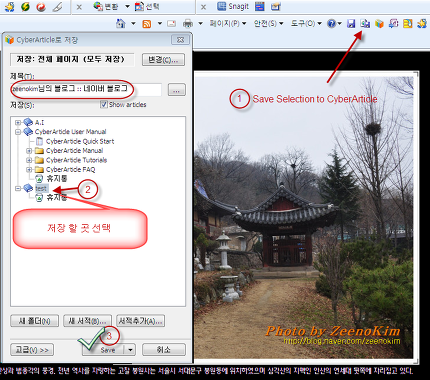Expand the CyberArticle Tutorials folder
Viewport: 430px width, 380px height.
pos(29,160)
